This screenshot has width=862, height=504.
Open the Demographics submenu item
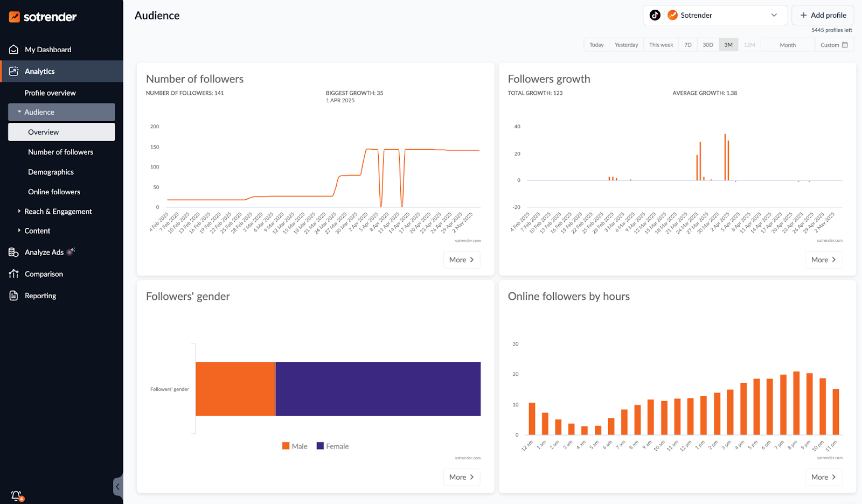tap(51, 172)
